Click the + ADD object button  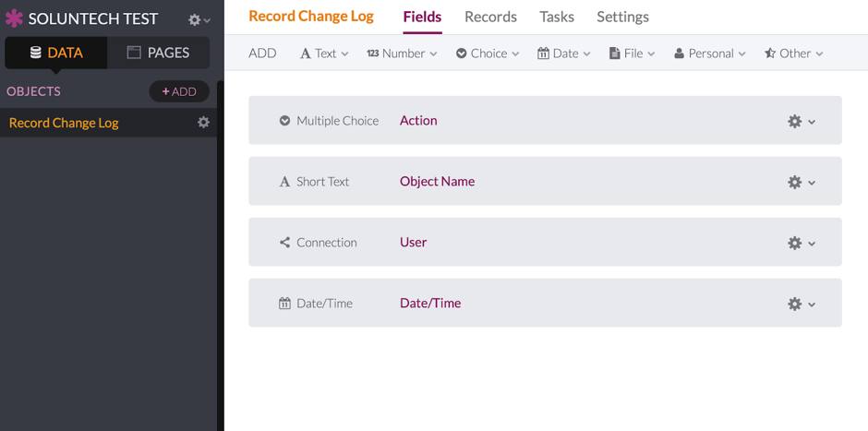(179, 91)
